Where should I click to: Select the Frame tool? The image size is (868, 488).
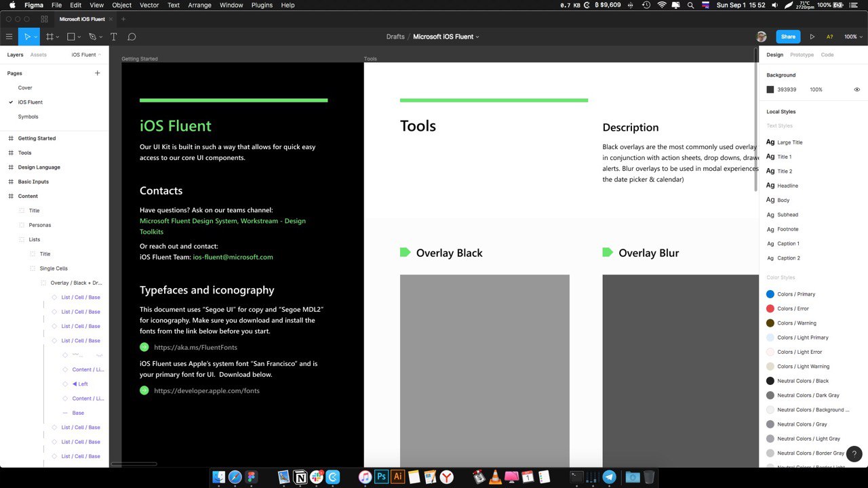(x=50, y=37)
